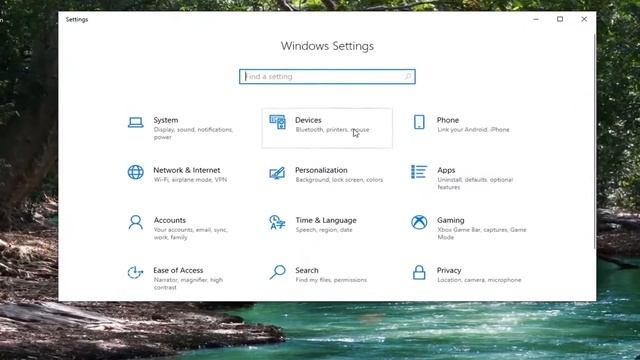
Task: Open the System laptop icon
Action: [x=136, y=122]
